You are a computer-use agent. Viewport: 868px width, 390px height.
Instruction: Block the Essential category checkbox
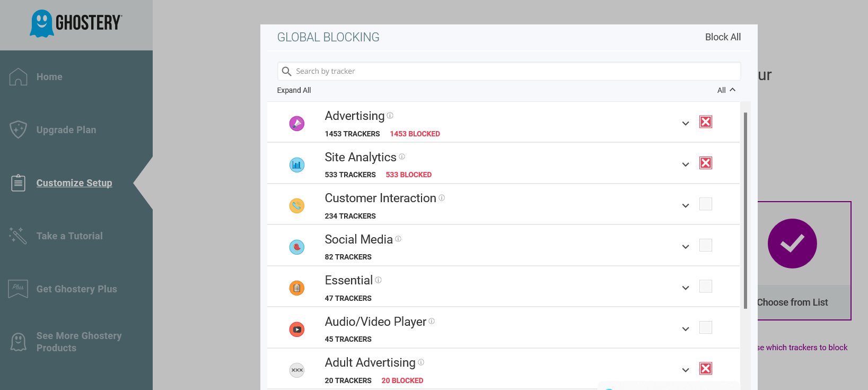click(706, 286)
